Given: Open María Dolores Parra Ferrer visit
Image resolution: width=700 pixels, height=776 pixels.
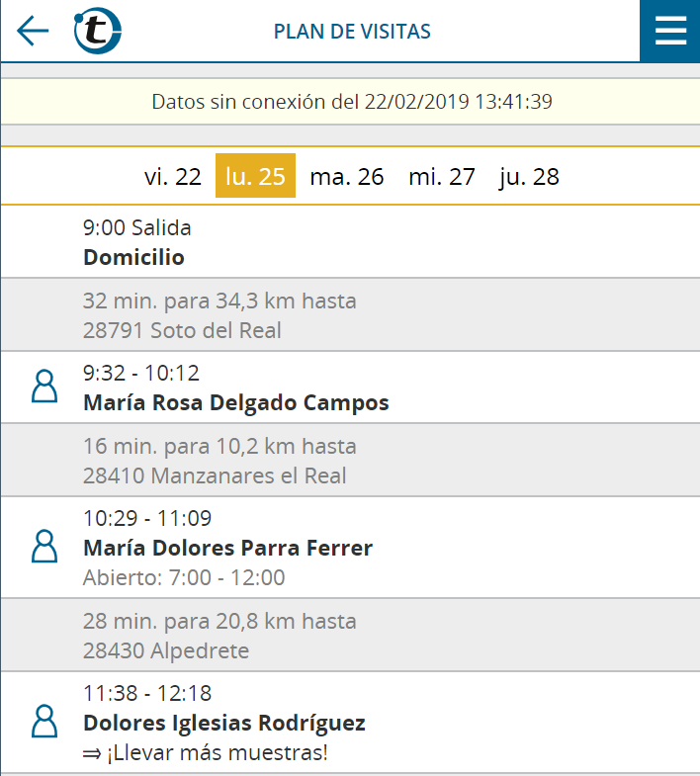Looking at the screenshot, I should click(350, 548).
